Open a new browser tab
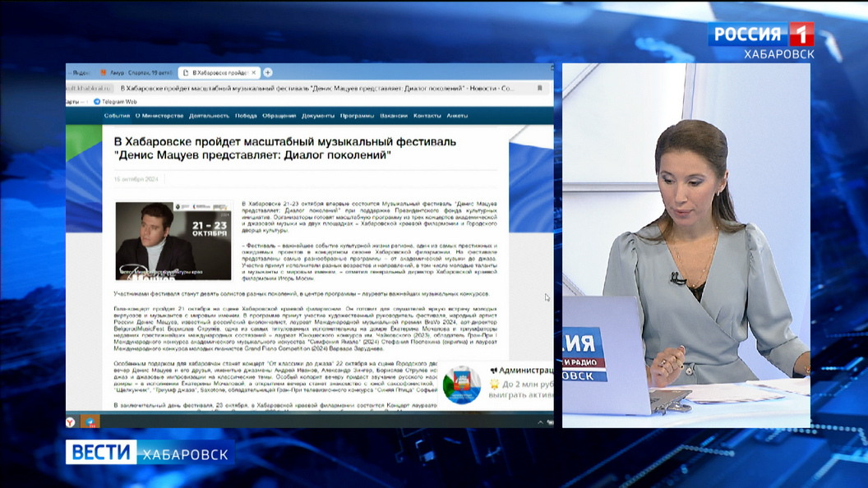The height and width of the screenshot is (488, 868). [268, 72]
